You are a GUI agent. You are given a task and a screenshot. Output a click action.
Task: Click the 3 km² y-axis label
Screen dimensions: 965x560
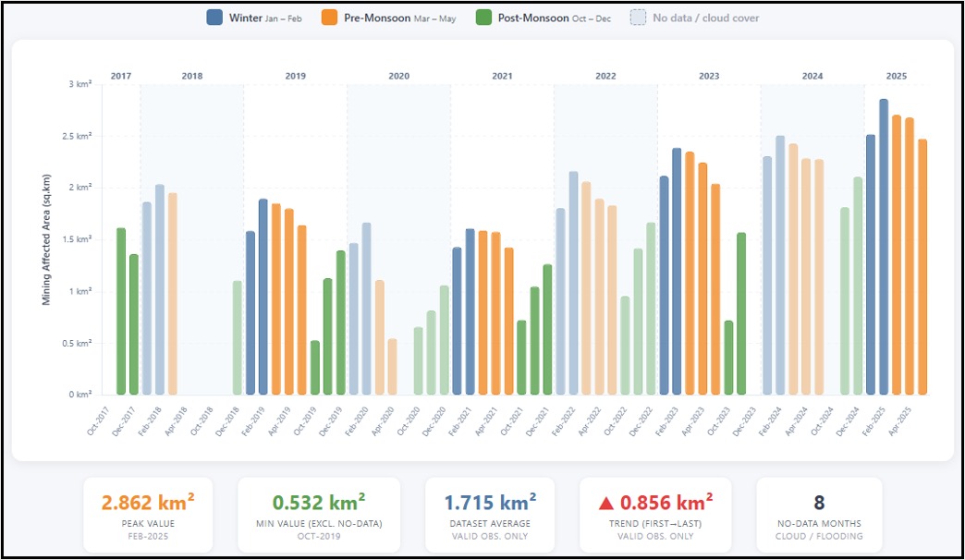tap(79, 84)
